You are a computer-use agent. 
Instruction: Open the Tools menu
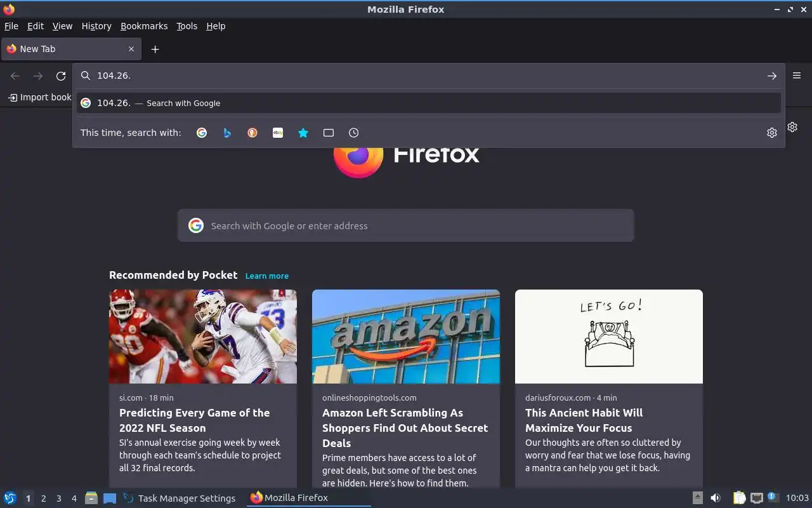click(187, 26)
